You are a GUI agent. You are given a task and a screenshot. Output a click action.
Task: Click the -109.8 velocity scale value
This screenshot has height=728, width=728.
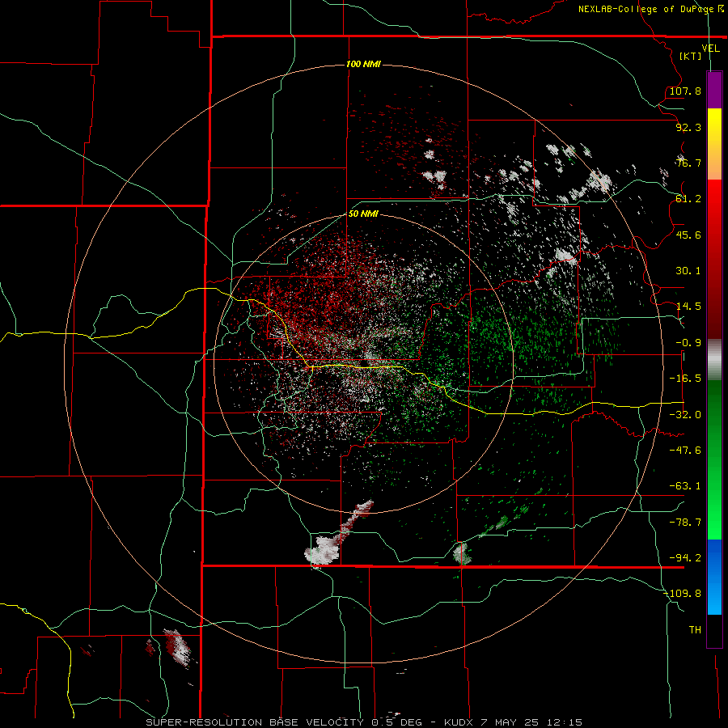(682, 594)
